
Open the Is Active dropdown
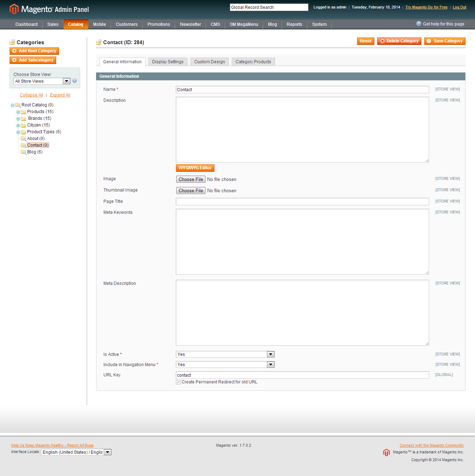pyautogui.click(x=225, y=354)
